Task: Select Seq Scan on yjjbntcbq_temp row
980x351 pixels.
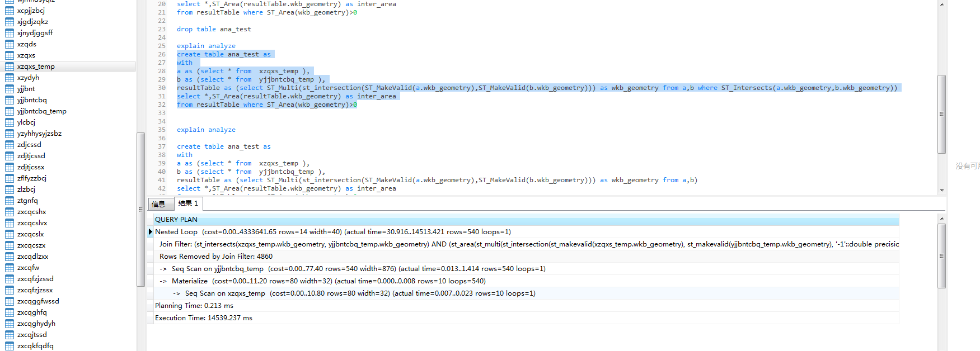Action: [526, 269]
